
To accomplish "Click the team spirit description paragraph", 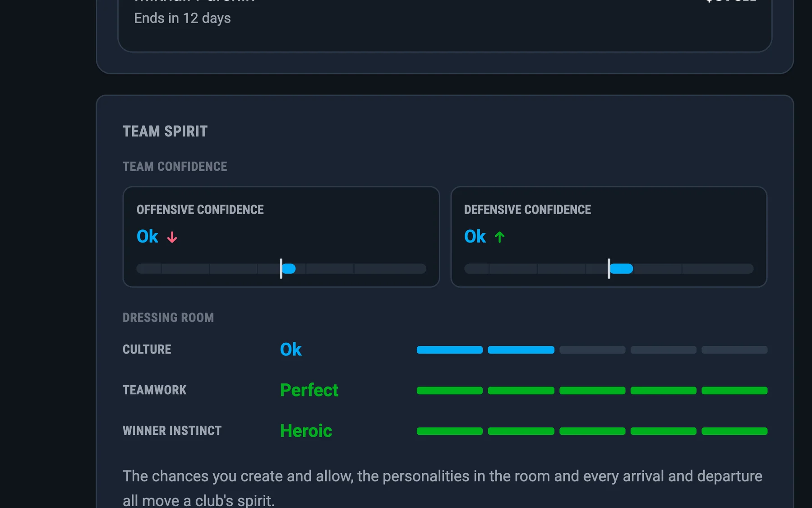I will pyautogui.click(x=443, y=488).
